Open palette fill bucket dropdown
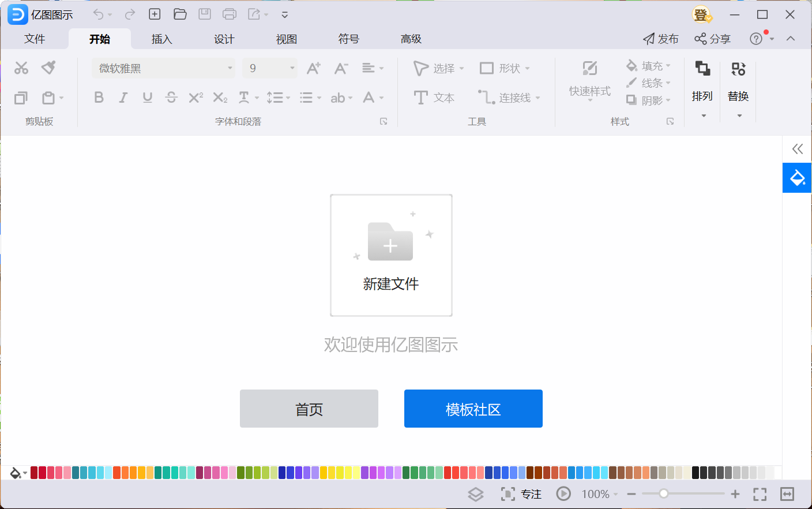 18,473
